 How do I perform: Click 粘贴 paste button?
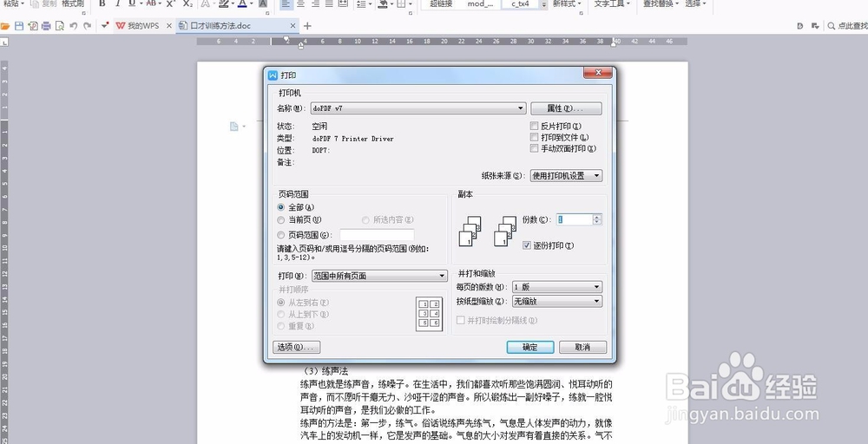(13, 3)
